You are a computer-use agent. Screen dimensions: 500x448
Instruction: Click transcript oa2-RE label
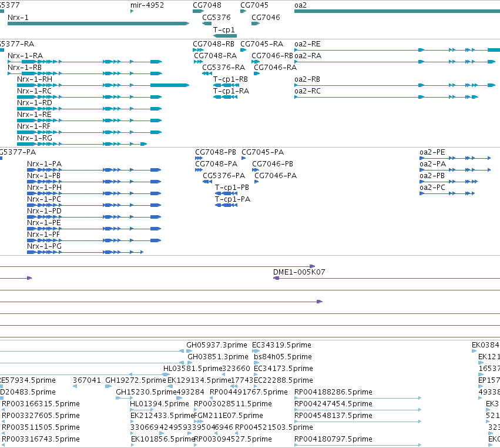(307, 44)
